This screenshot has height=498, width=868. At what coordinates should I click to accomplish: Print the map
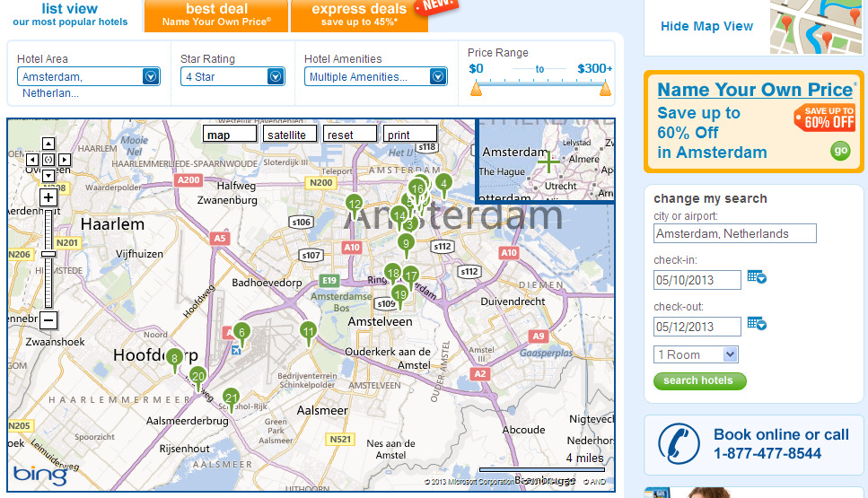point(410,135)
